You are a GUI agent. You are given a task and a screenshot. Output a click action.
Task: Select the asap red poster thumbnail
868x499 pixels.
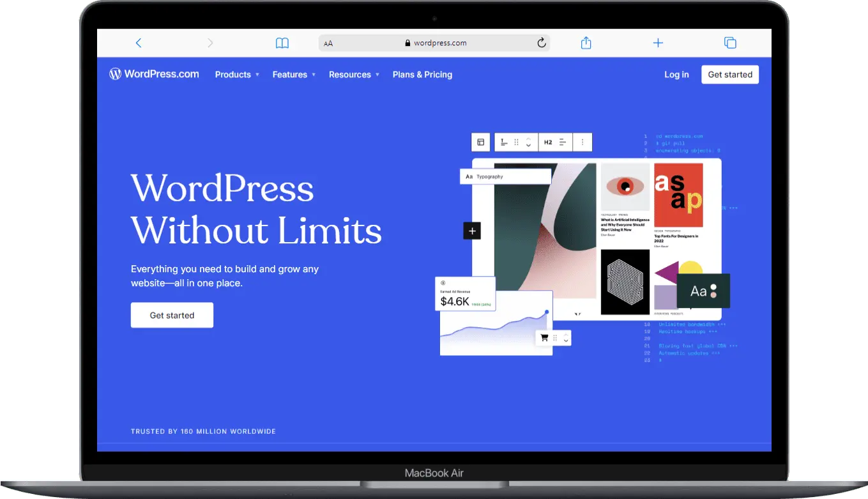pos(678,195)
